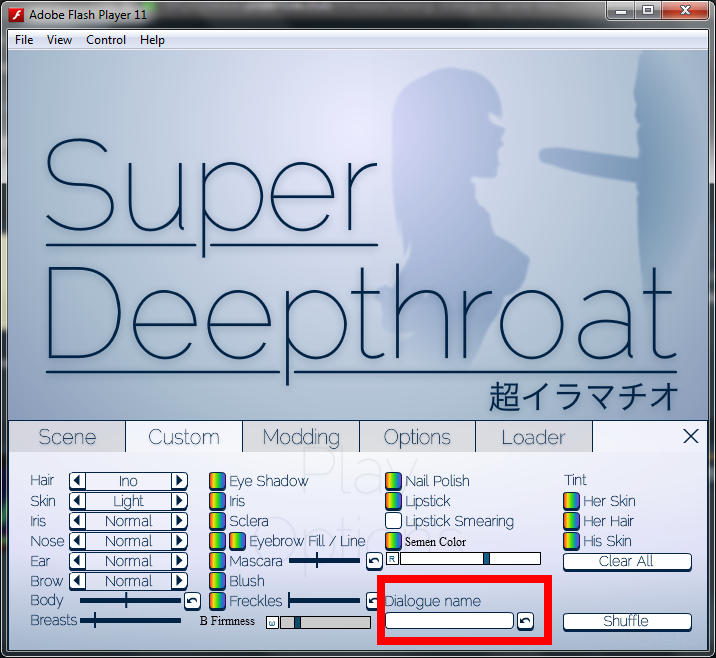
Task: Toggle the R button beside color slider
Action: click(392, 558)
